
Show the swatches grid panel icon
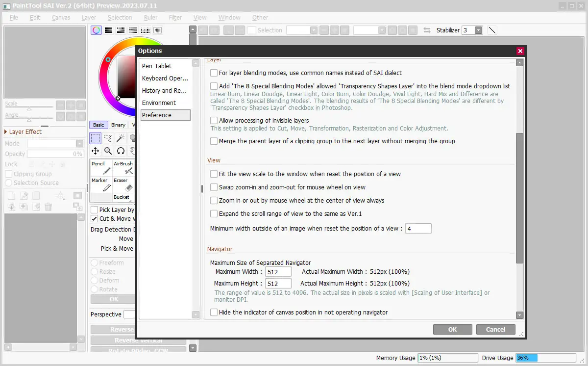145,30
